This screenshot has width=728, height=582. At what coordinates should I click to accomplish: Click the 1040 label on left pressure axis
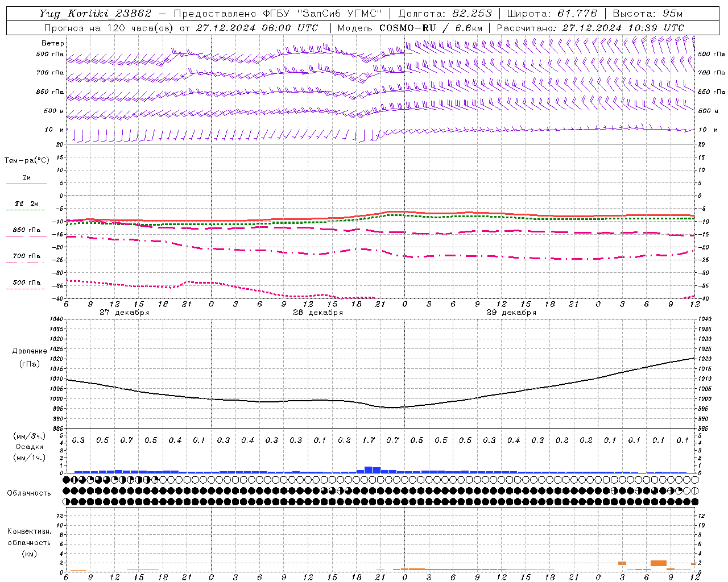click(55, 319)
